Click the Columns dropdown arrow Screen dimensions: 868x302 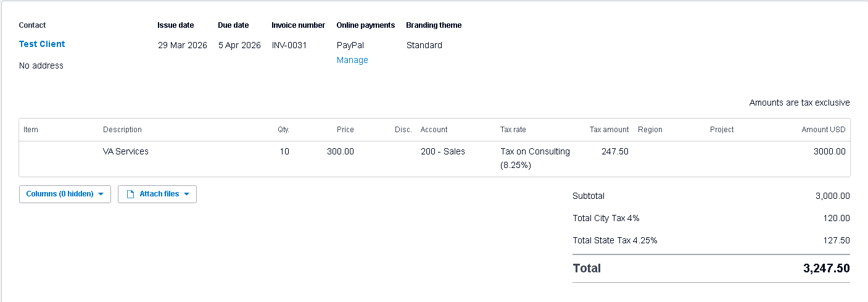(x=101, y=194)
